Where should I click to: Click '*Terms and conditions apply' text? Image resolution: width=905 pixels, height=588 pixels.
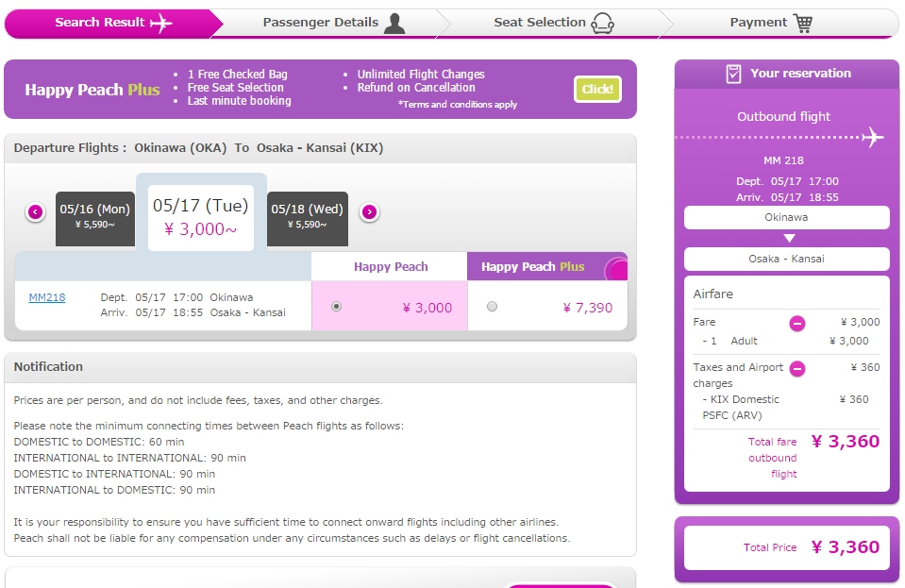point(457,105)
